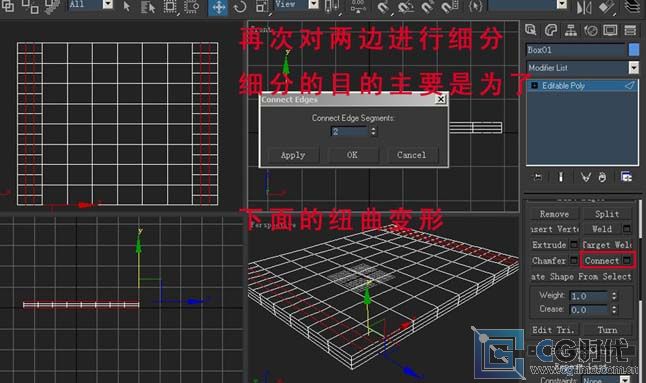Switch to the Hierarchy command panel tab
The height and width of the screenshot is (383, 646).
(571, 30)
